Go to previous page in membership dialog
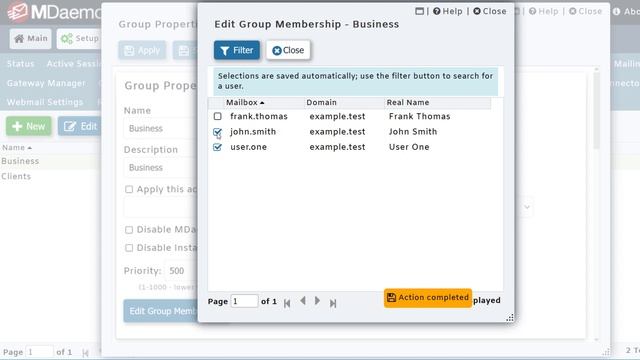The height and width of the screenshot is (360, 640). click(302, 301)
